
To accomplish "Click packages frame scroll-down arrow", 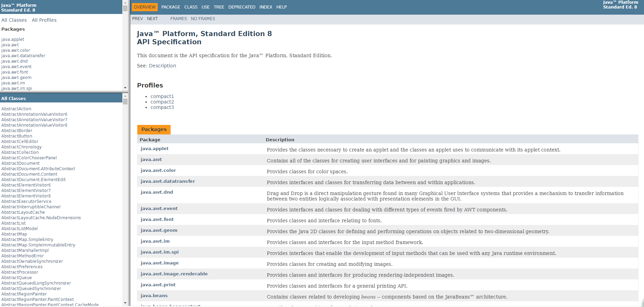I will pos(125,88).
